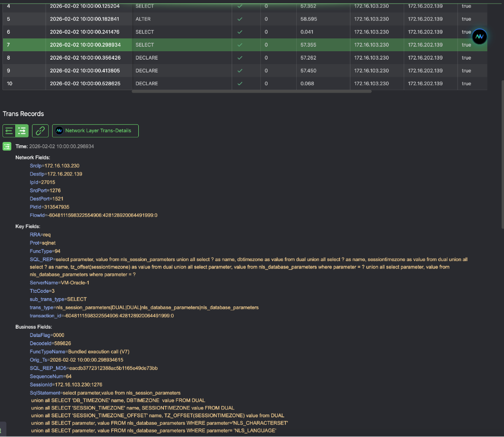Screen dimensions: 504x437
Task: Click duration value 57.262
Action: click(x=308, y=58)
